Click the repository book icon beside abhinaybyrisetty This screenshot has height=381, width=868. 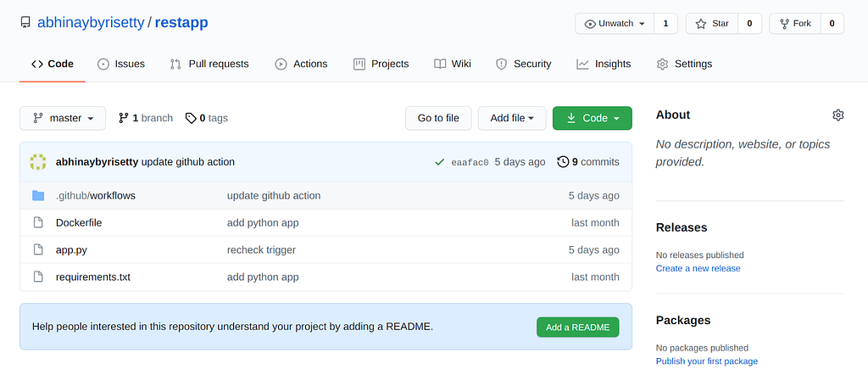click(25, 23)
